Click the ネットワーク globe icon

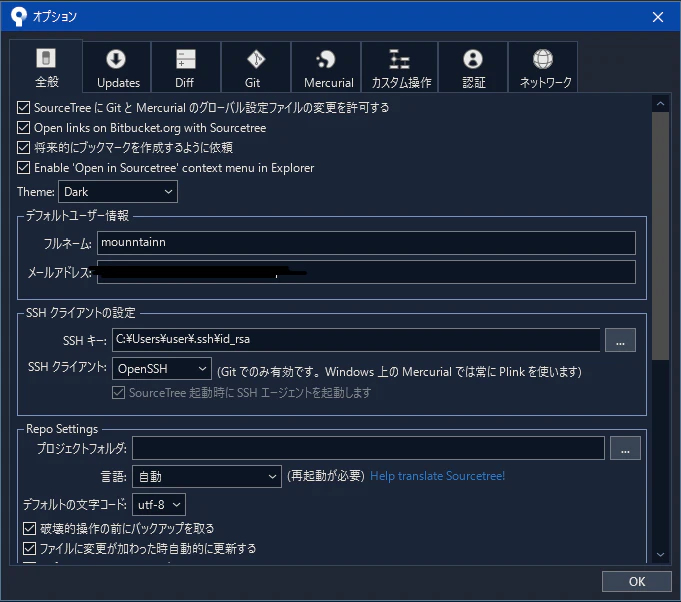(x=543, y=59)
